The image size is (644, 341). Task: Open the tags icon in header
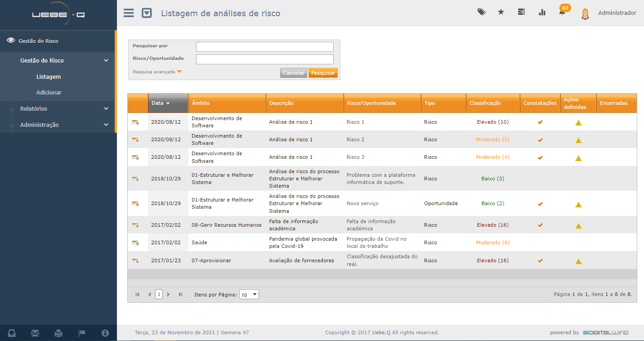(481, 13)
